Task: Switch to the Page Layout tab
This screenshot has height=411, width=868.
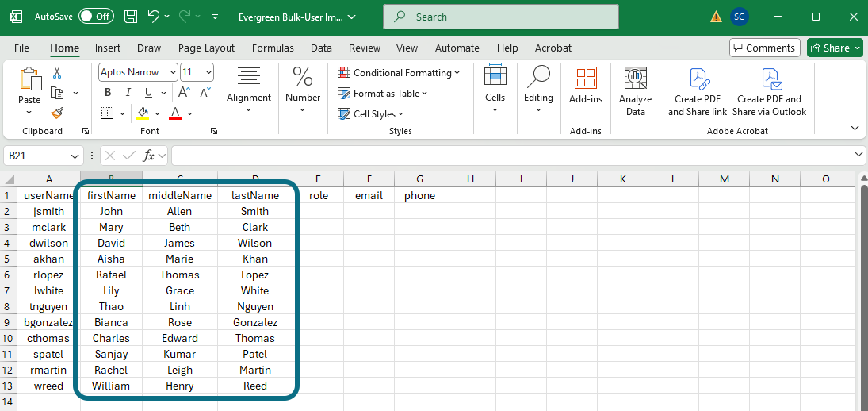Action: (x=206, y=48)
